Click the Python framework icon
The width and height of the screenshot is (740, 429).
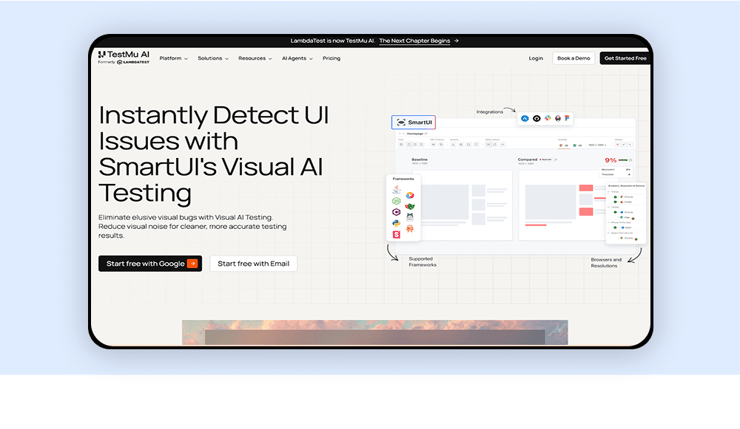(x=397, y=223)
